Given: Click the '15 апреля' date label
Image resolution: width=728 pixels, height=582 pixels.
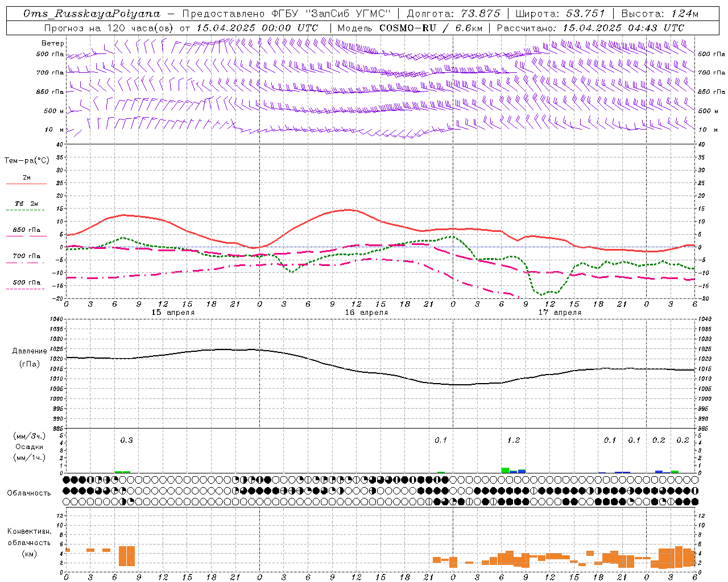Looking at the screenshot, I should [x=173, y=313].
